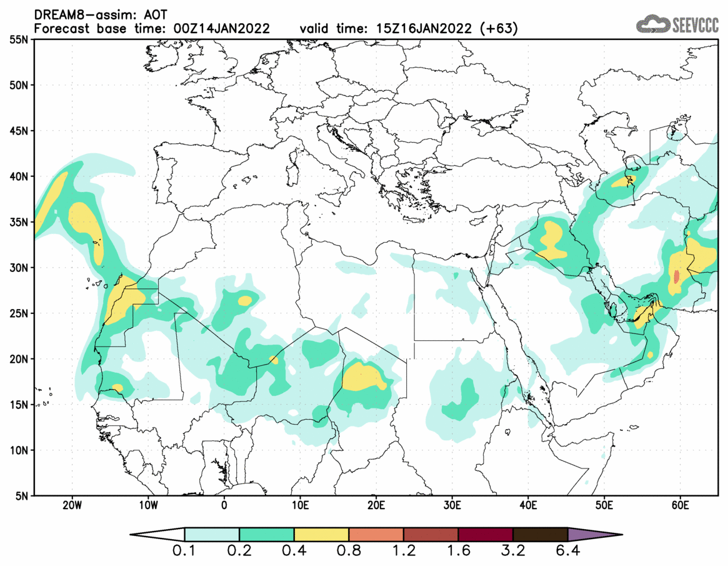Click the "1.6" legend value

458,552
